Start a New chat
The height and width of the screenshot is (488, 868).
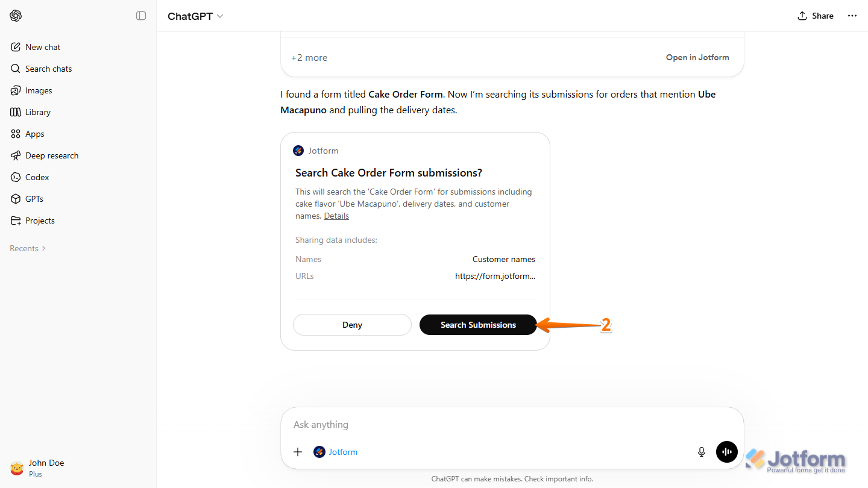(x=42, y=46)
